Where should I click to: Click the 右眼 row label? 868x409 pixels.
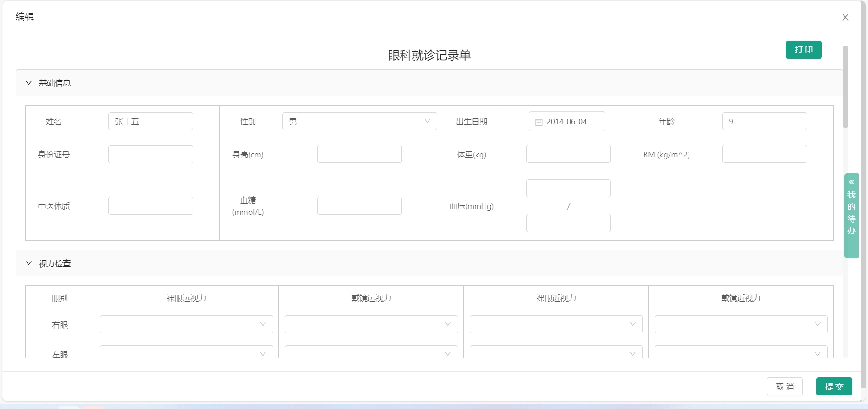coord(60,325)
